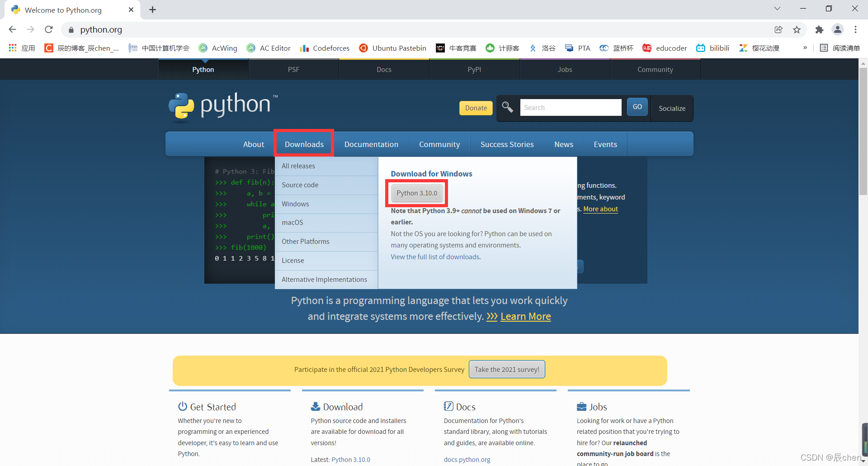Viewport: 868px width, 466px height.
Task: Open the 中国计算机学会 bookmark
Action: [159, 48]
